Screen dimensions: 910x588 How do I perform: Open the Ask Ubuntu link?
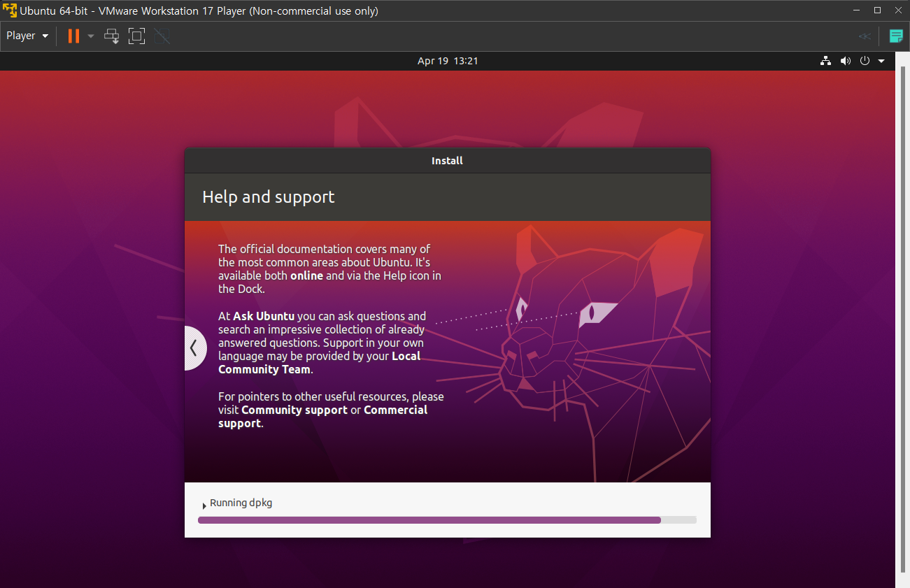pyautogui.click(x=264, y=316)
